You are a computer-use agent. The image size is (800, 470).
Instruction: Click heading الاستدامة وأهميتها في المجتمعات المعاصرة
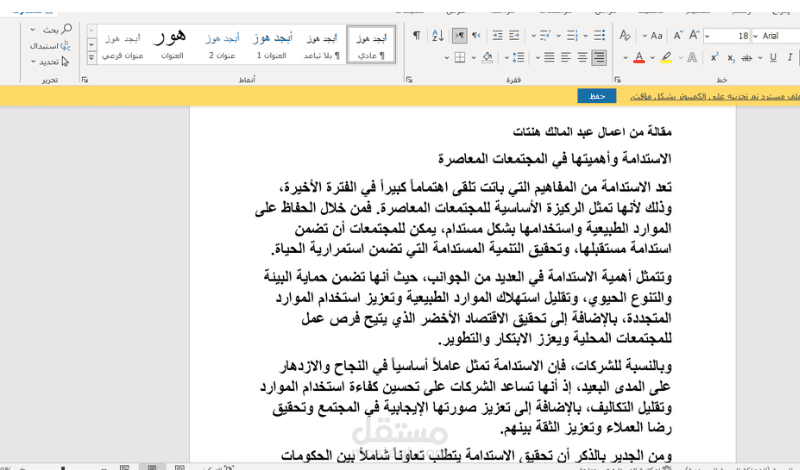coord(555,159)
